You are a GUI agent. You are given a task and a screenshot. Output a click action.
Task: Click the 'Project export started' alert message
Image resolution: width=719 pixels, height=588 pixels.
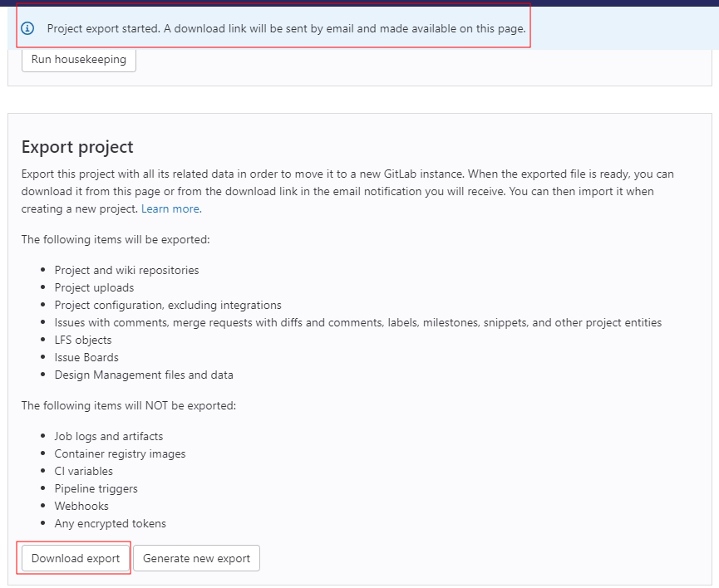point(286,28)
